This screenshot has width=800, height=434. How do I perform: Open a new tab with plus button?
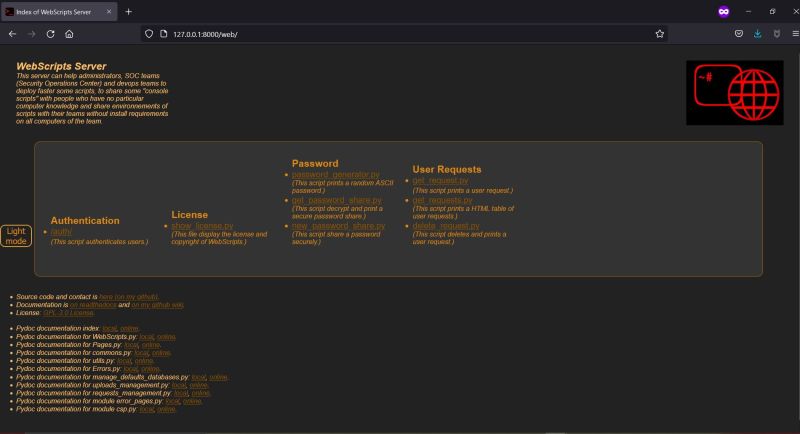[x=129, y=12]
